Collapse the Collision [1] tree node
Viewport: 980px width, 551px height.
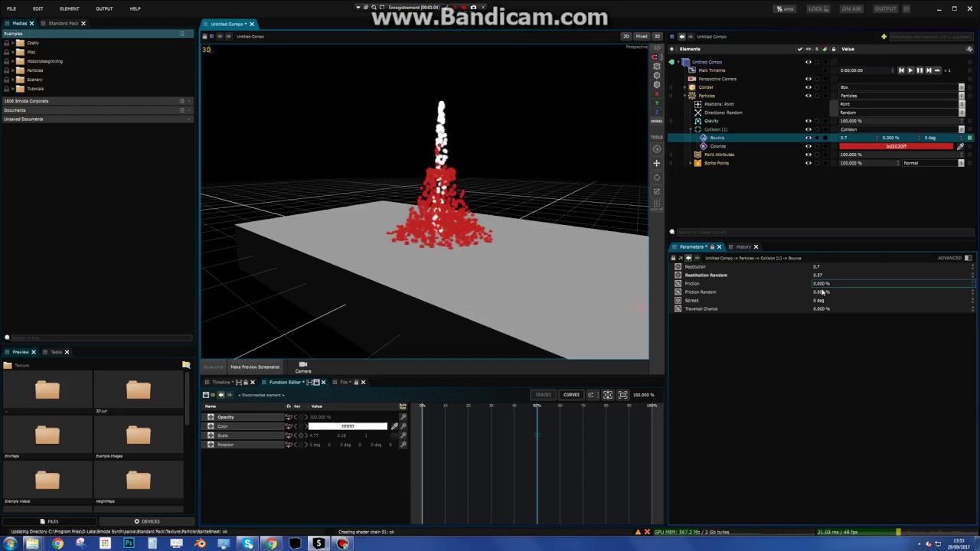[x=691, y=129]
